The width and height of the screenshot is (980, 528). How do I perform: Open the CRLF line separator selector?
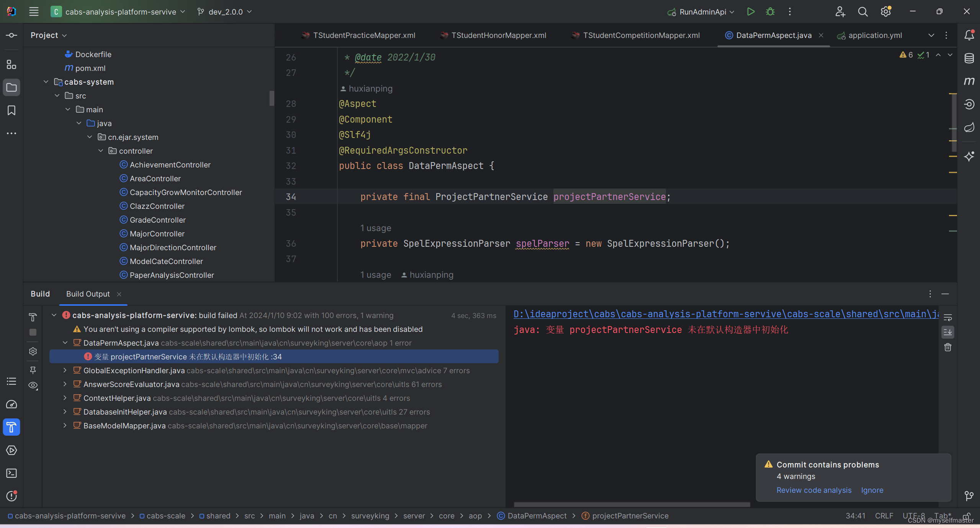pos(884,516)
